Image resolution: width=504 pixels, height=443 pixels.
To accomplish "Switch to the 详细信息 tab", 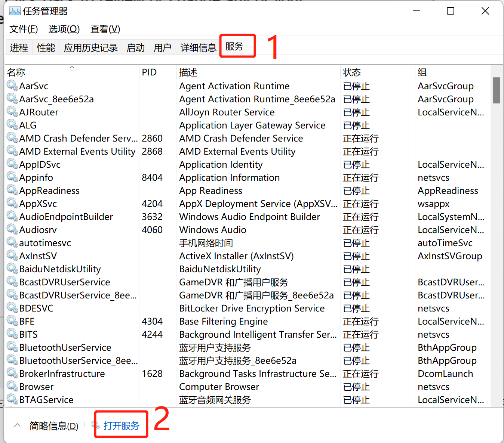I will [198, 47].
